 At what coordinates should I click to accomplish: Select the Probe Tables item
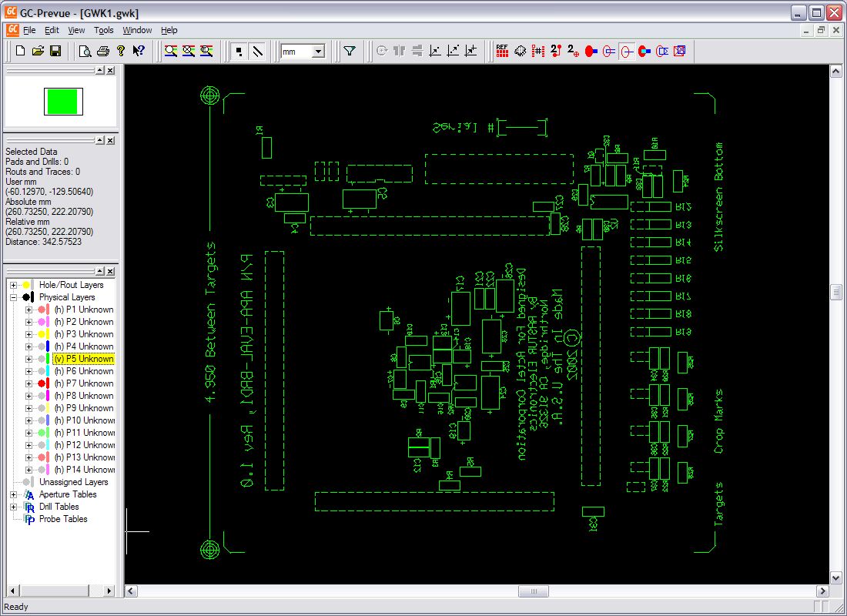(63, 519)
